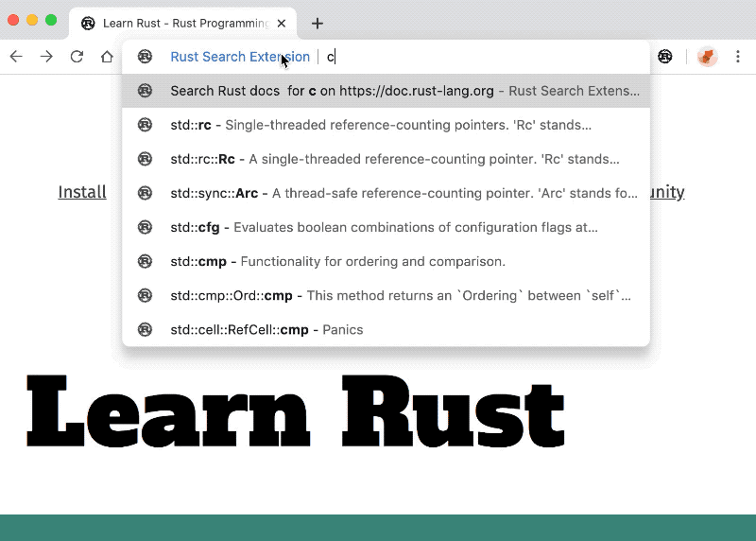Open the Install link on the page

click(82, 192)
